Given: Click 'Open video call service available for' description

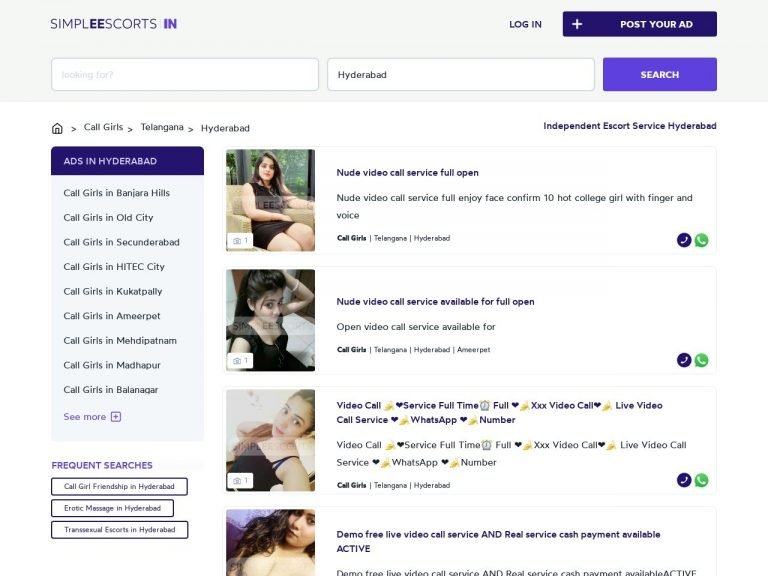Looking at the screenshot, I should [x=416, y=327].
